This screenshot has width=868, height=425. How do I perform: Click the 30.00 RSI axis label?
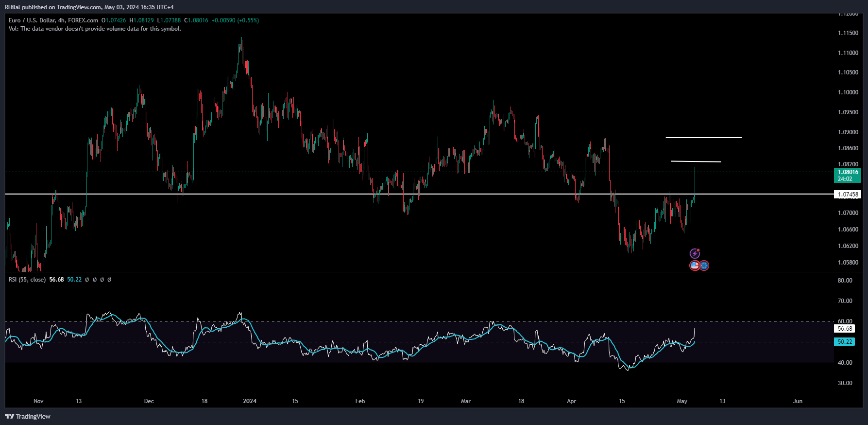pyautogui.click(x=845, y=383)
